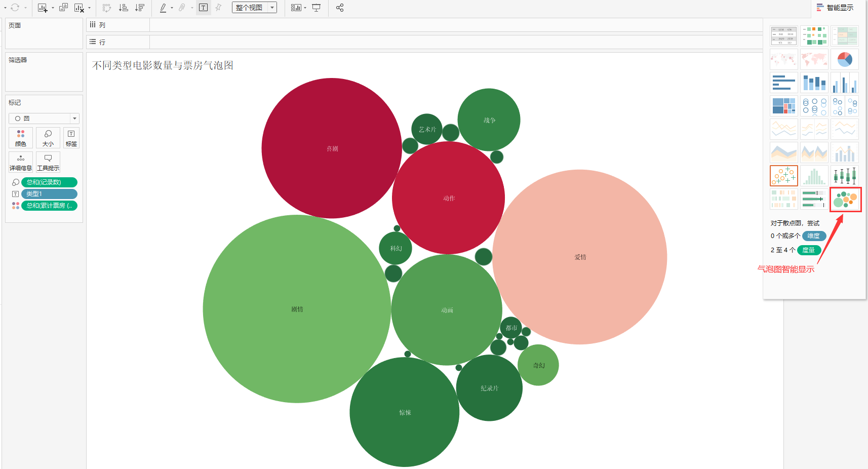Viewport: 868px width, 469px height.
Task: Toggle the 智能显示 Show Me panel
Action: [835, 8]
